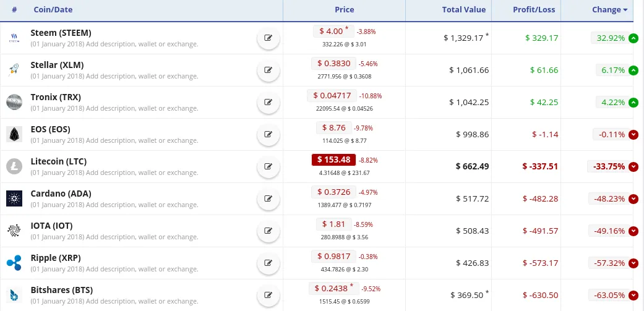Click the Litecoin coin logo
Image resolution: width=644 pixels, height=311 pixels.
point(14,166)
